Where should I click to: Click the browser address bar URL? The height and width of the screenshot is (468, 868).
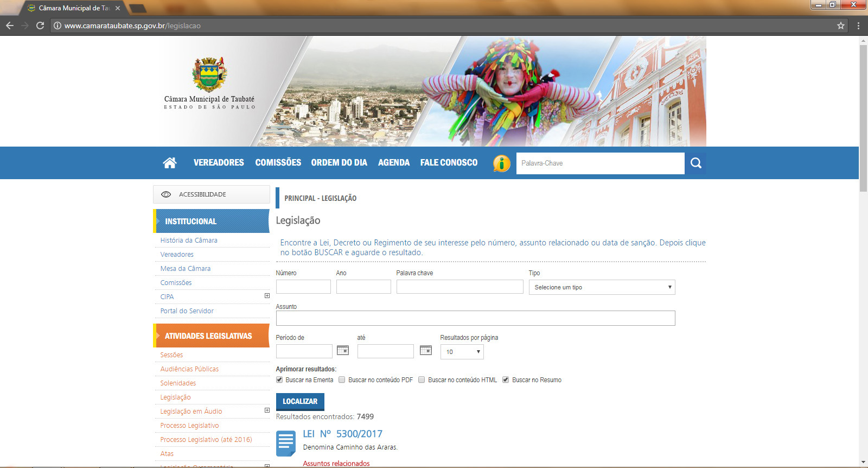(x=132, y=26)
